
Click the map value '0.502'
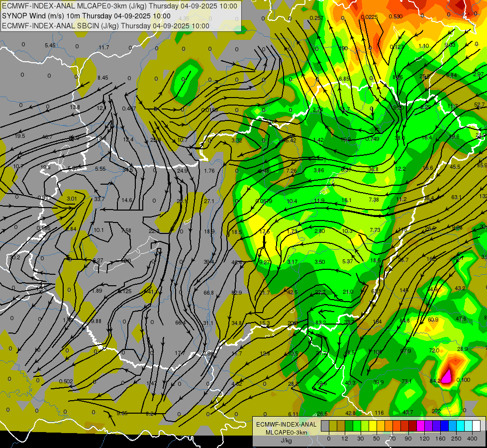(66, 381)
